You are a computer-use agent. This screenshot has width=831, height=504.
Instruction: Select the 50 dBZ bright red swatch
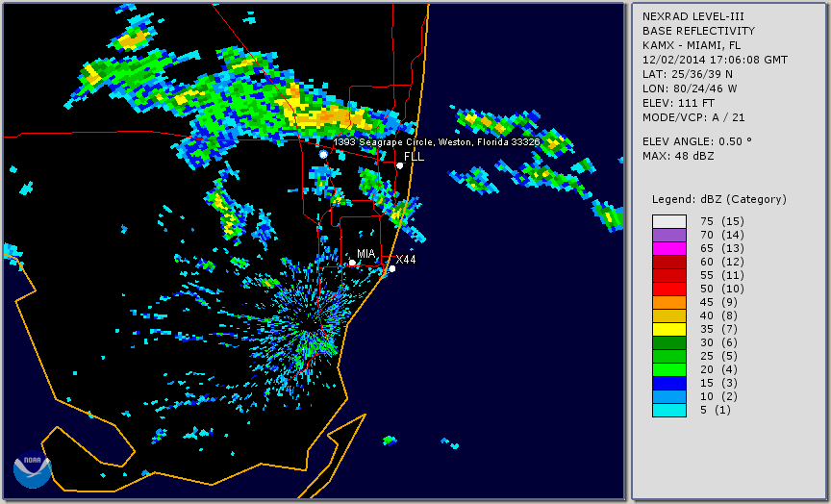pyautogui.click(x=668, y=289)
